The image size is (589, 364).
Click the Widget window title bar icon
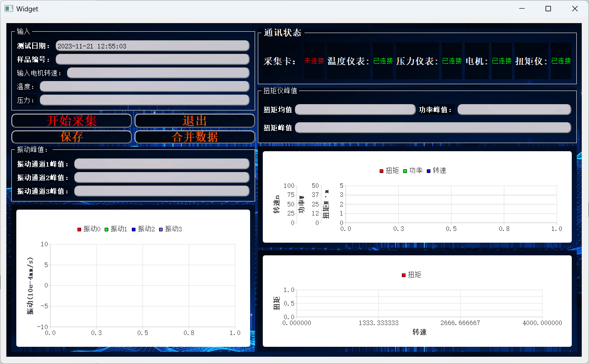(9, 9)
